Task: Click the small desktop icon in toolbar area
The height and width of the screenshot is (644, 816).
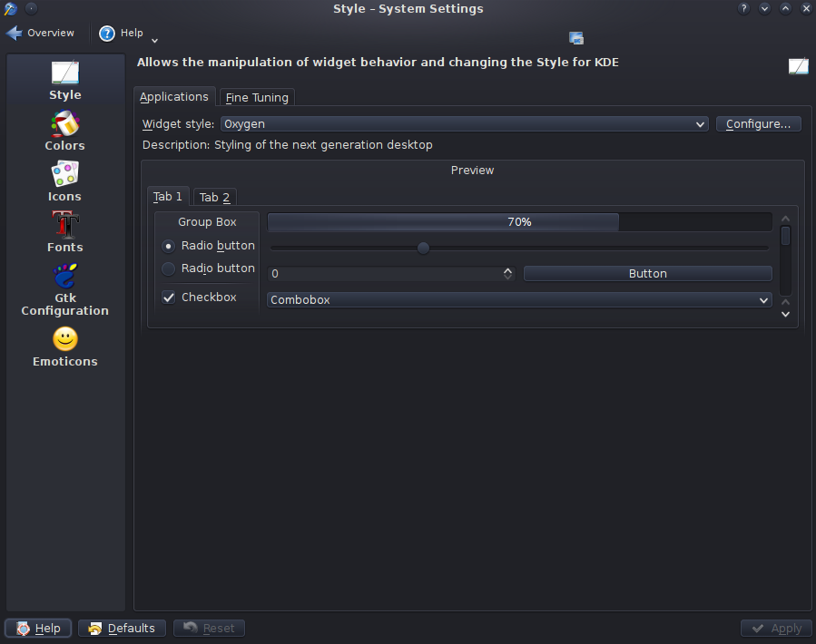Action: [x=576, y=38]
